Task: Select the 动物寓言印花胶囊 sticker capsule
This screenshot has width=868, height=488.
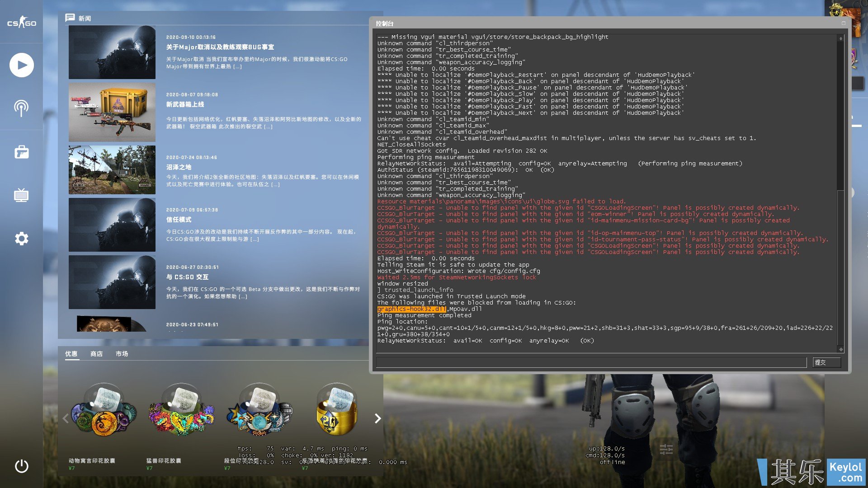Action: click(x=104, y=410)
